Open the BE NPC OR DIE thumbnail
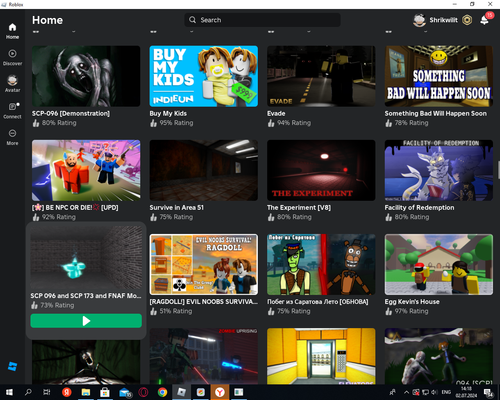 pos(86,170)
